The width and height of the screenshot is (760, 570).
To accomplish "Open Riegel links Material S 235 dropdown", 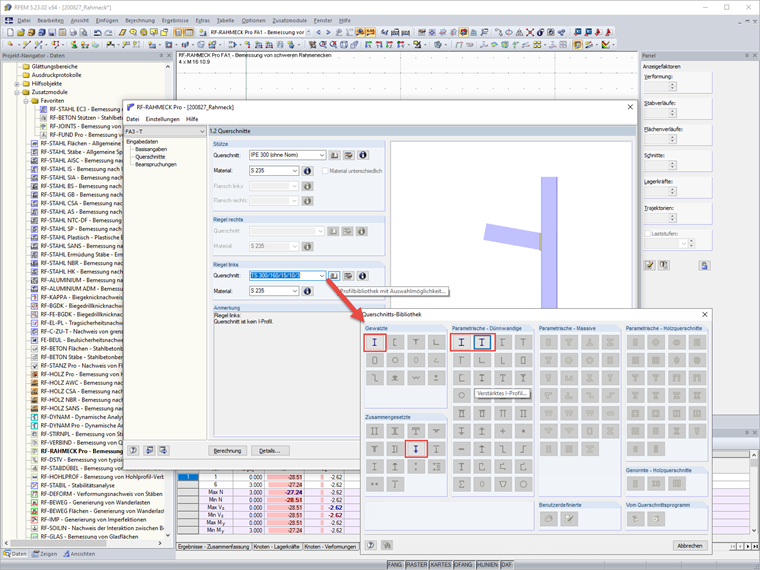I will (294, 291).
